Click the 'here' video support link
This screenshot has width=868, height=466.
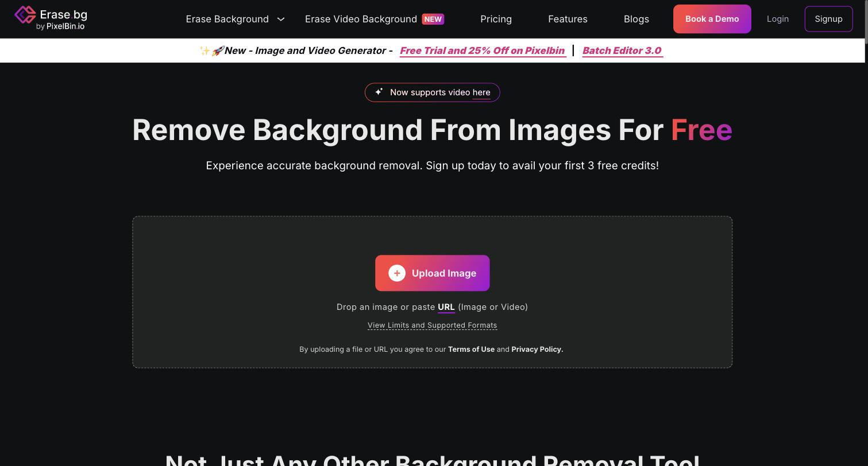pyautogui.click(x=481, y=92)
